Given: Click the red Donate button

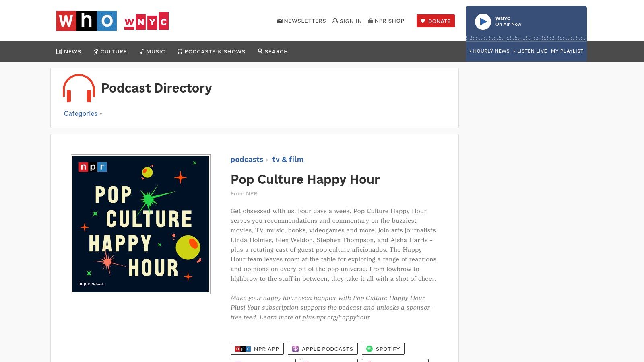Looking at the screenshot, I should click(x=436, y=21).
